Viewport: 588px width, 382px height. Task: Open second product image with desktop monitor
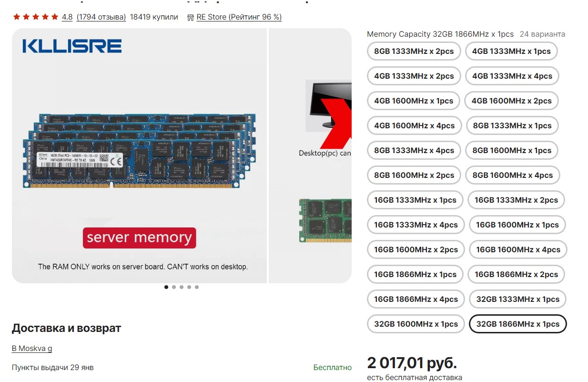click(x=310, y=155)
